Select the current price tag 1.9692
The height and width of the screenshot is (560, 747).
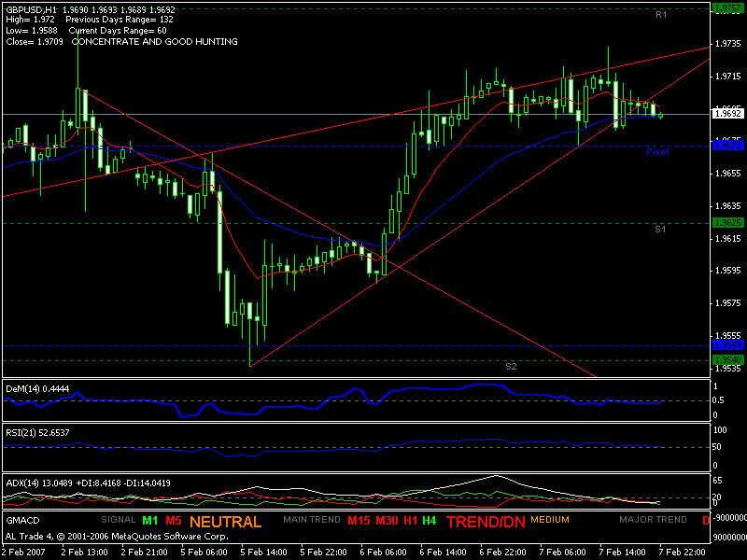tap(728, 113)
